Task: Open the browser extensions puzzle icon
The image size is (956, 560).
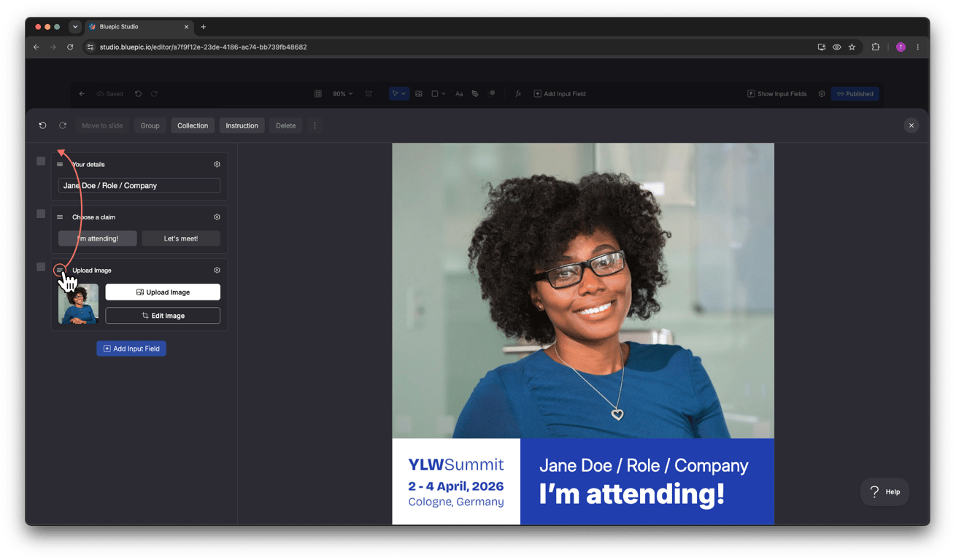Action: (876, 47)
